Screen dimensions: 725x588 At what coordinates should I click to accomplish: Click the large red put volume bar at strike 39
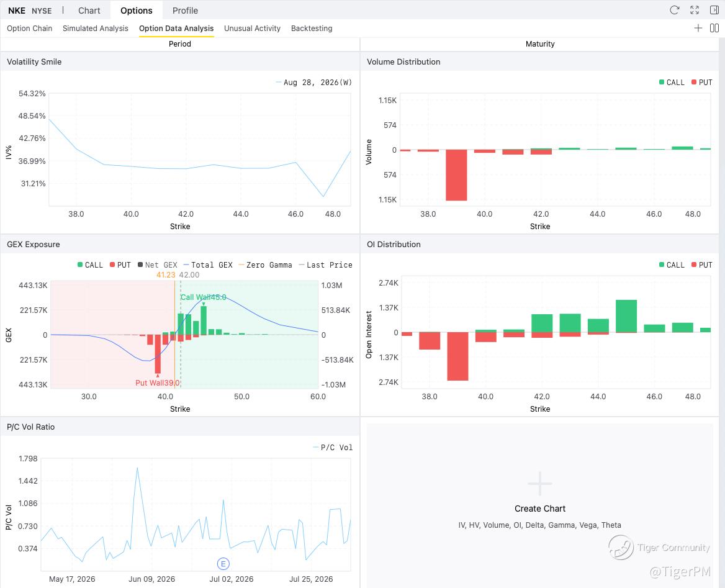click(456, 175)
